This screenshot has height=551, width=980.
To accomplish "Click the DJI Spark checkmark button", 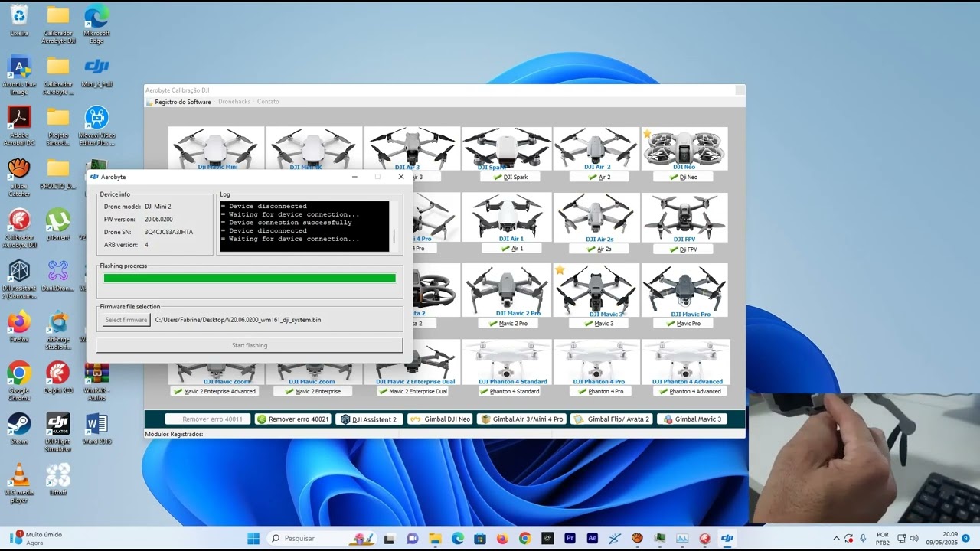I will 510,177.
